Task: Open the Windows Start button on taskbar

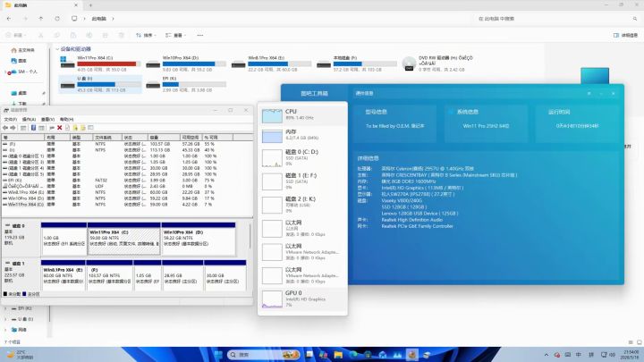Action: [x=218, y=355]
